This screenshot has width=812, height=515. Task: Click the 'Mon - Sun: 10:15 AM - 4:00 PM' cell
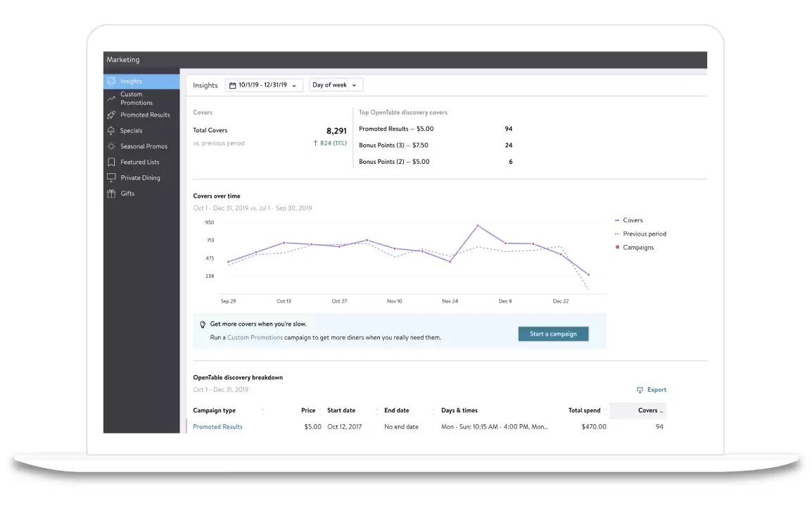(494, 427)
